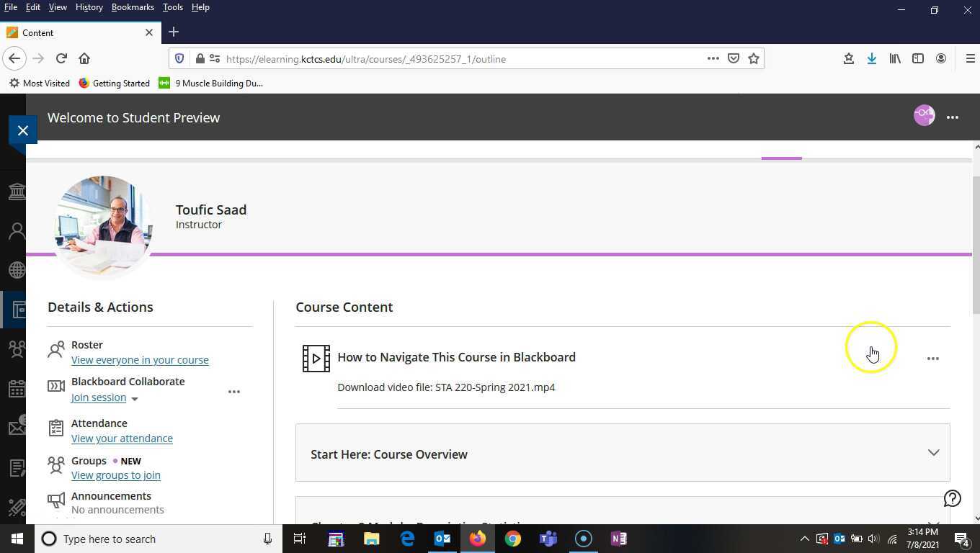
Task: Reload the current page
Action: [x=61, y=58]
